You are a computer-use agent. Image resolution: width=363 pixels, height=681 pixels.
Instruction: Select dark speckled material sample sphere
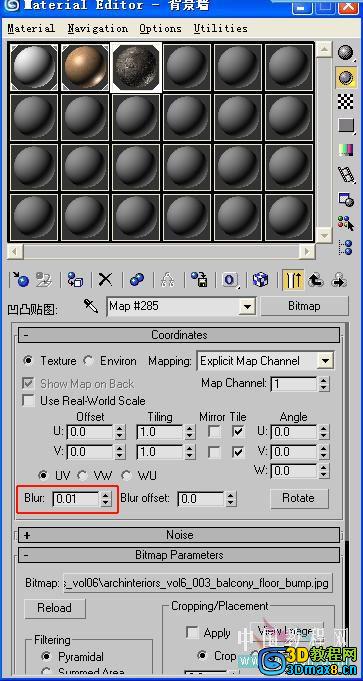pyautogui.click(x=136, y=67)
